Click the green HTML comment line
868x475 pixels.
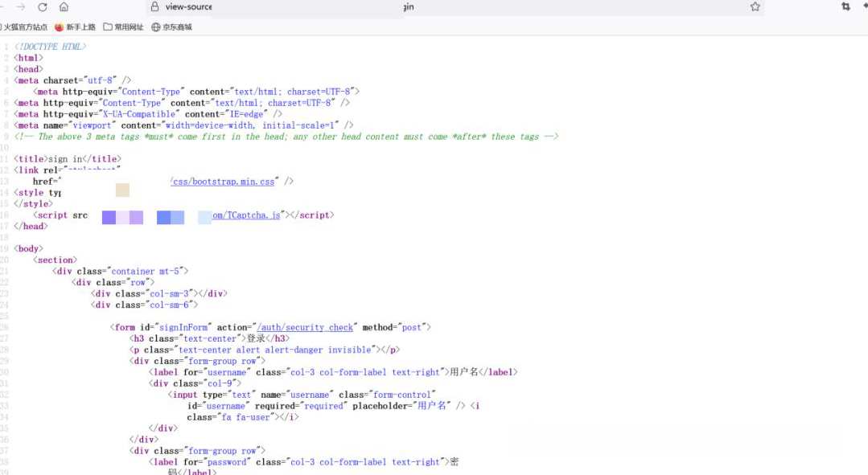pyautogui.click(x=286, y=137)
